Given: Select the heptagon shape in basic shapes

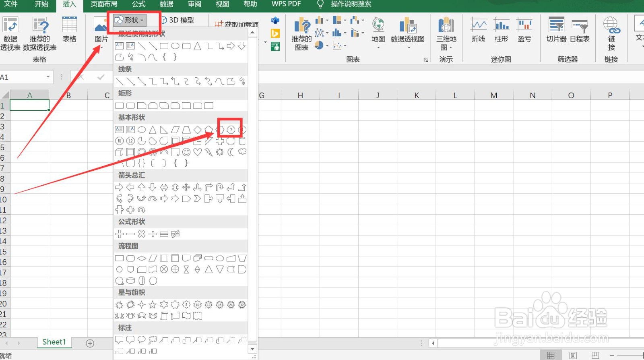Looking at the screenshot, I should pyautogui.click(x=231, y=130).
